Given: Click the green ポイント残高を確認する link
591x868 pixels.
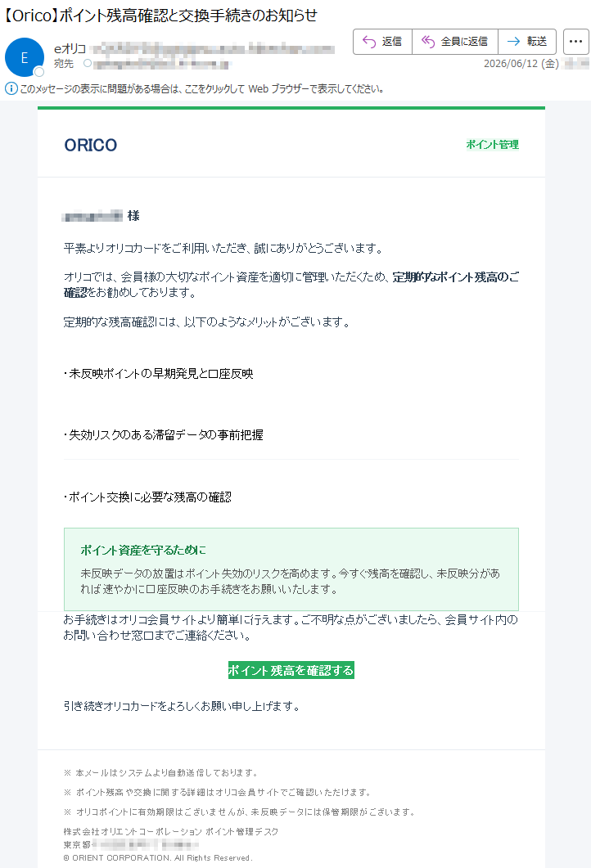Looking at the screenshot, I should tap(291, 670).
